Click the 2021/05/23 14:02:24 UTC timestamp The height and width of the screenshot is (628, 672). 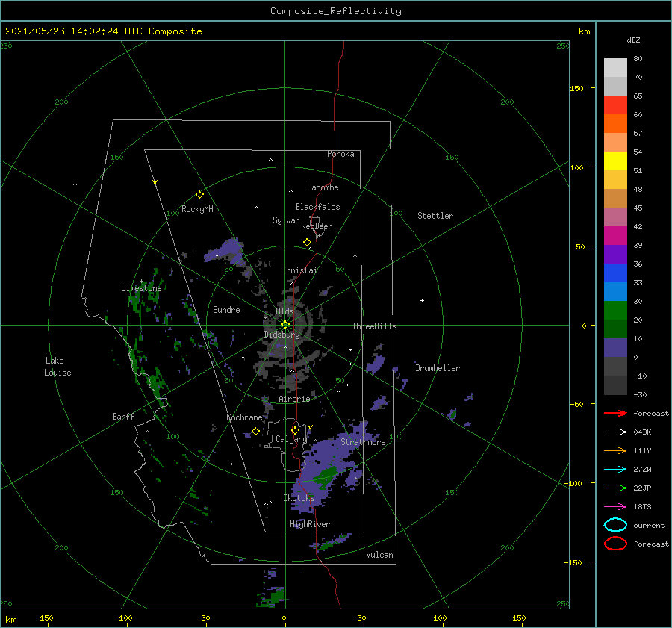pyautogui.click(x=103, y=31)
